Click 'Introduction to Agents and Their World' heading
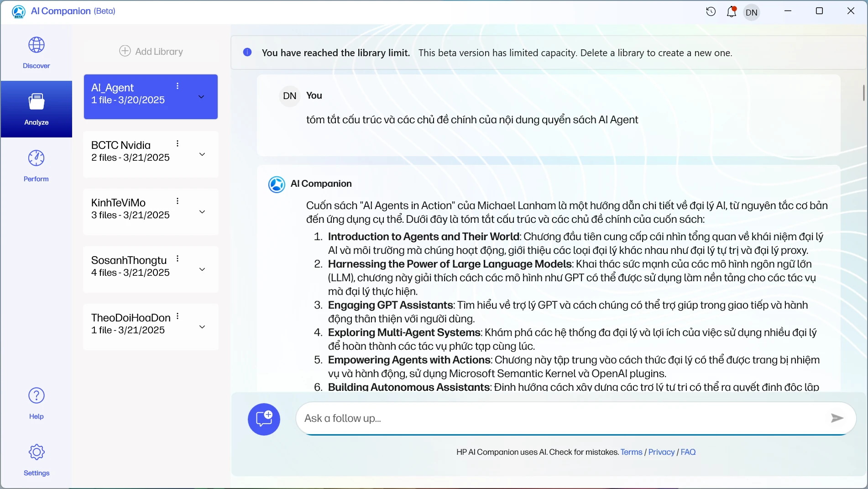868x489 pixels. click(x=424, y=237)
